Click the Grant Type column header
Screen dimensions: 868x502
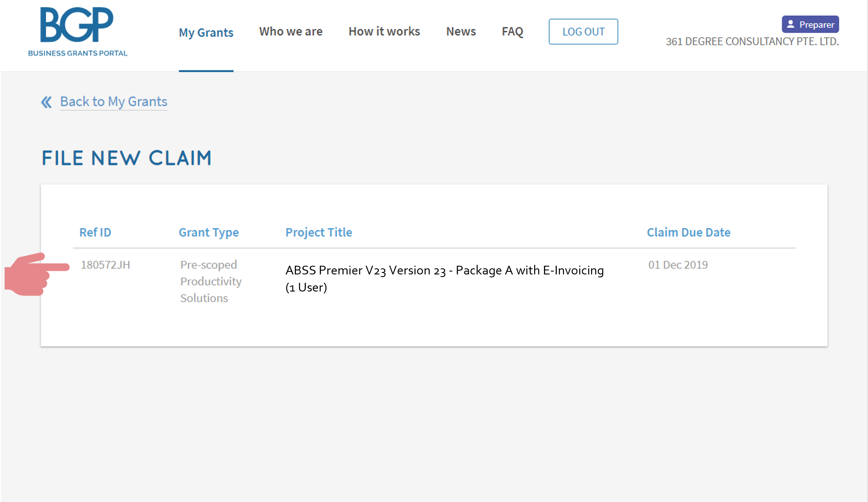(x=209, y=232)
